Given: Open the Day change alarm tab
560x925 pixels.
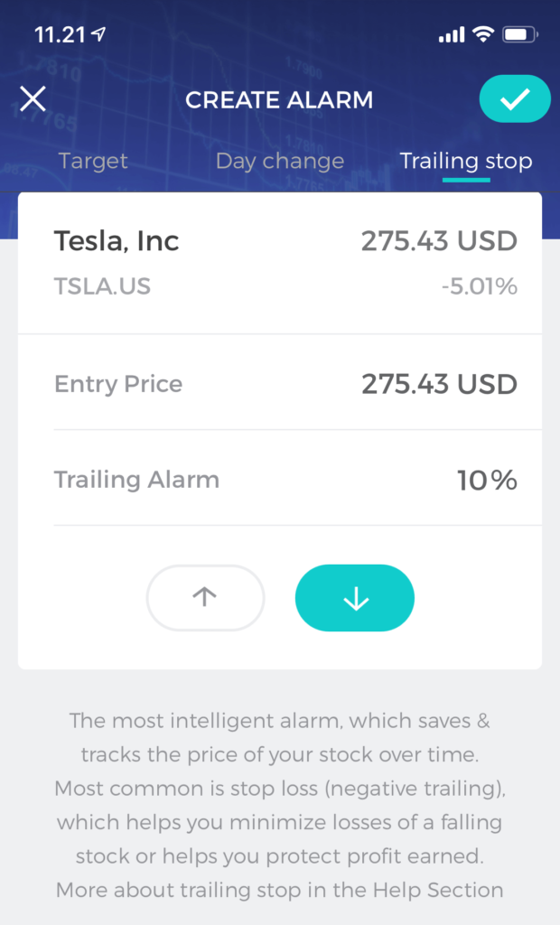Looking at the screenshot, I should click(279, 161).
